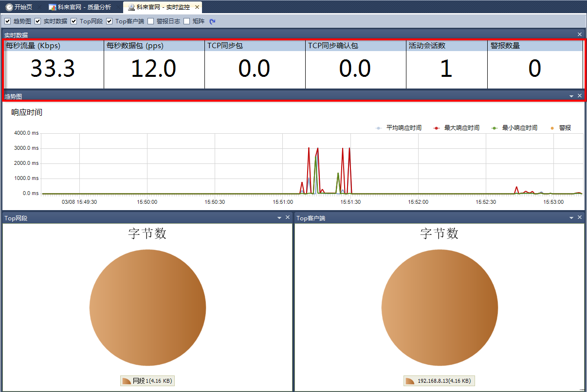
Task: Click the 最大响应时间 legend marker
Action: (437, 128)
